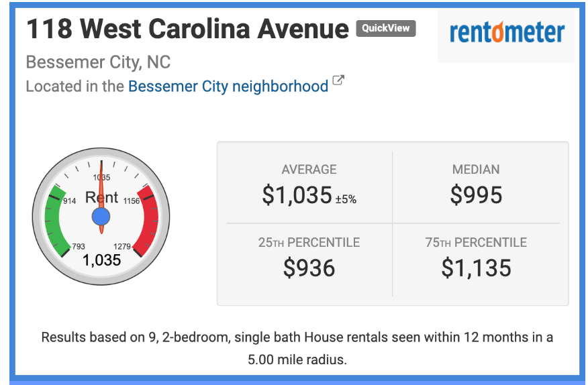Screen dimensions: 588x385
Task: Click the Average $1,035 value
Action: click(x=297, y=195)
